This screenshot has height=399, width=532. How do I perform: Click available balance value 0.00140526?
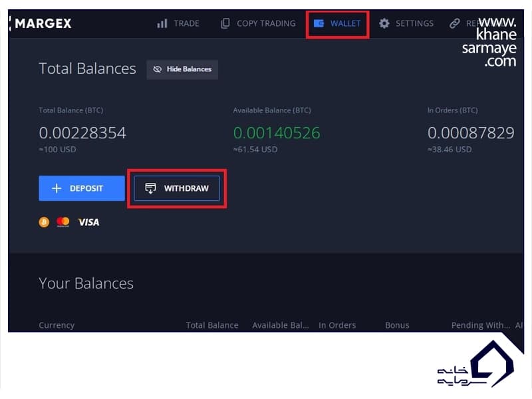tap(277, 132)
